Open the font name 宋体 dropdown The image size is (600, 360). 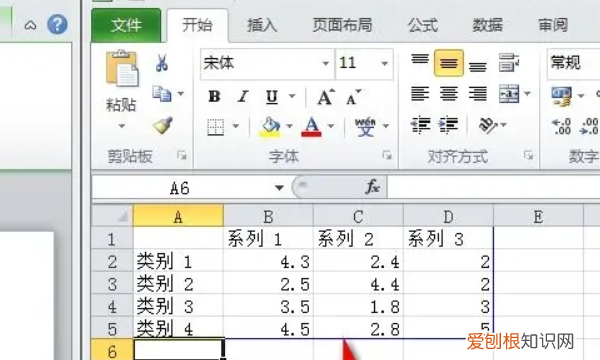(x=326, y=63)
